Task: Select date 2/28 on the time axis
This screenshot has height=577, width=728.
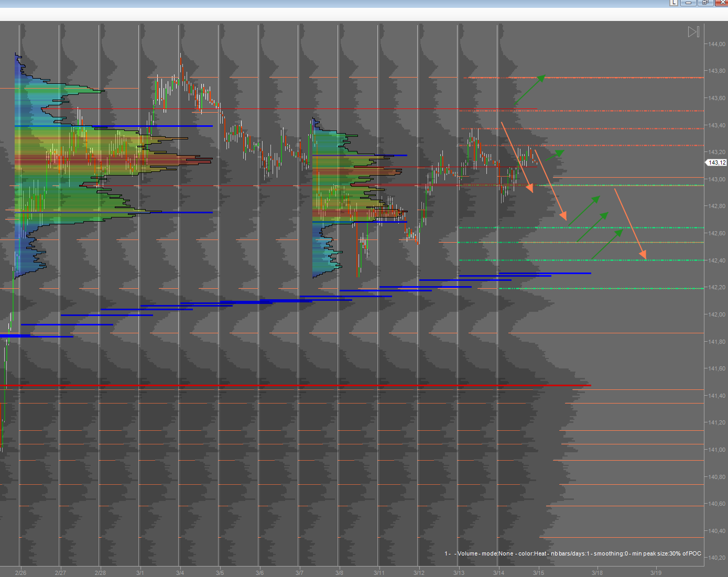Action: (x=100, y=573)
